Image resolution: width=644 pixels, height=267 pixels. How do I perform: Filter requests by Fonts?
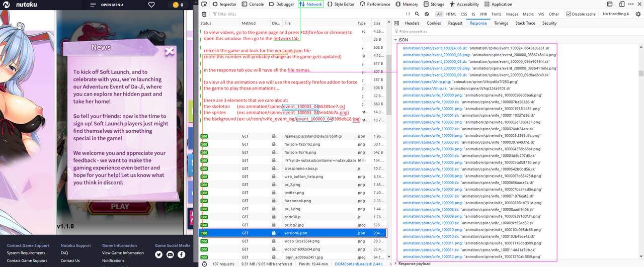click(497, 14)
